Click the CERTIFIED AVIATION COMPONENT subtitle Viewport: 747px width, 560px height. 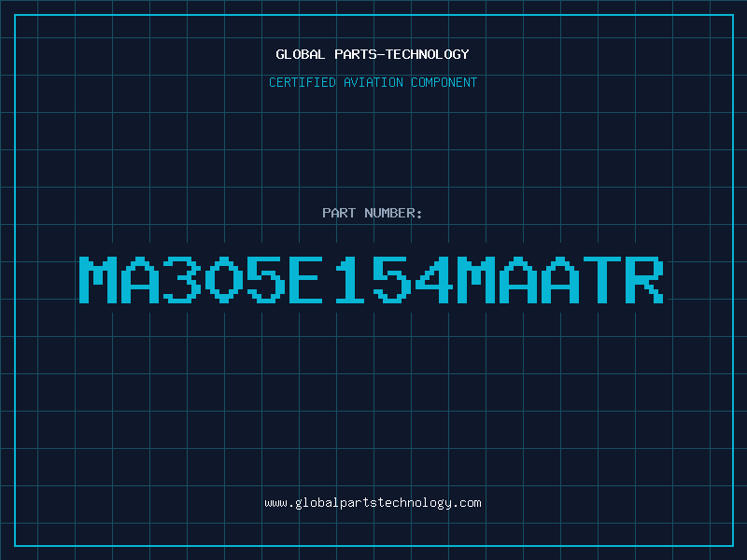click(373, 82)
